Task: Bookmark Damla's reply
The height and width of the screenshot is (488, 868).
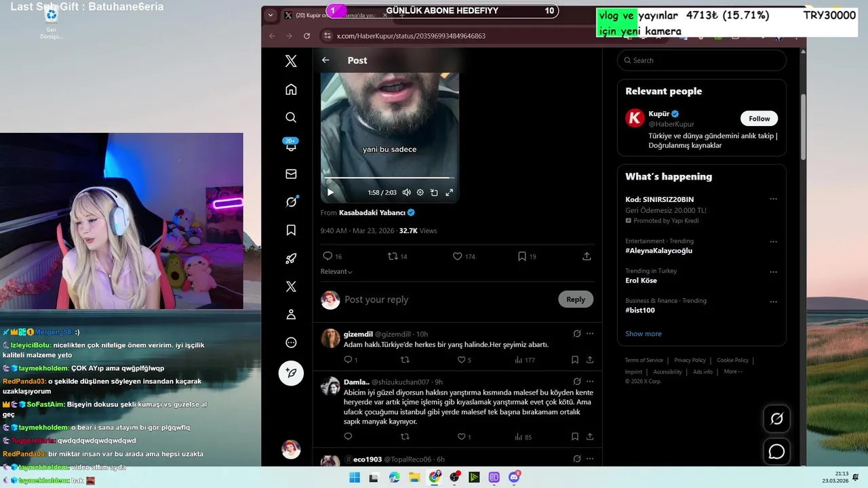Action: tap(575, 437)
